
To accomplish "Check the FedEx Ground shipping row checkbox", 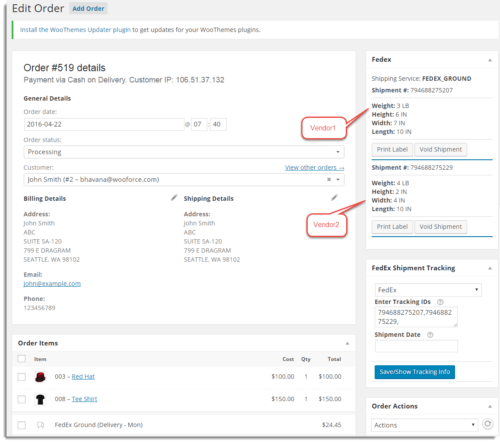I will (x=22, y=425).
